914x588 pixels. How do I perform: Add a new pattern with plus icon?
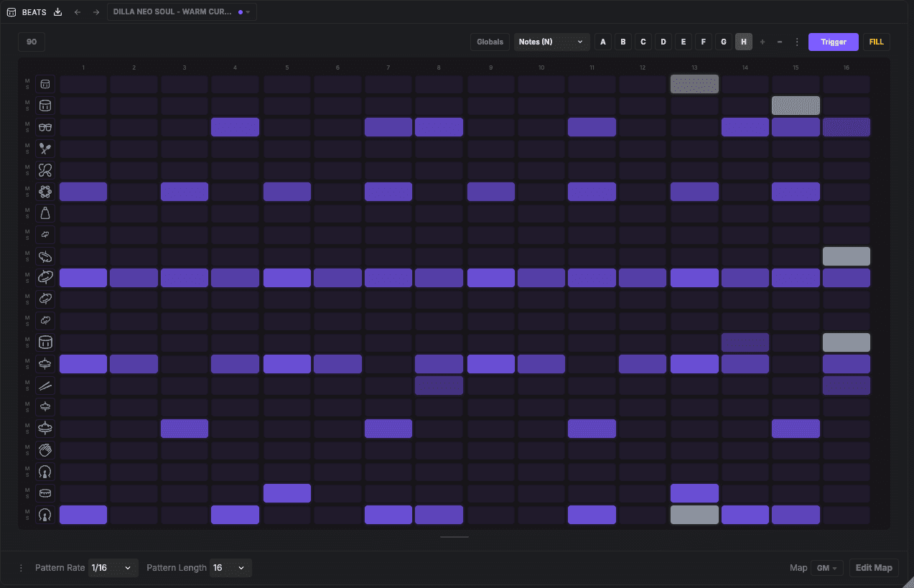pyautogui.click(x=763, y=42)
